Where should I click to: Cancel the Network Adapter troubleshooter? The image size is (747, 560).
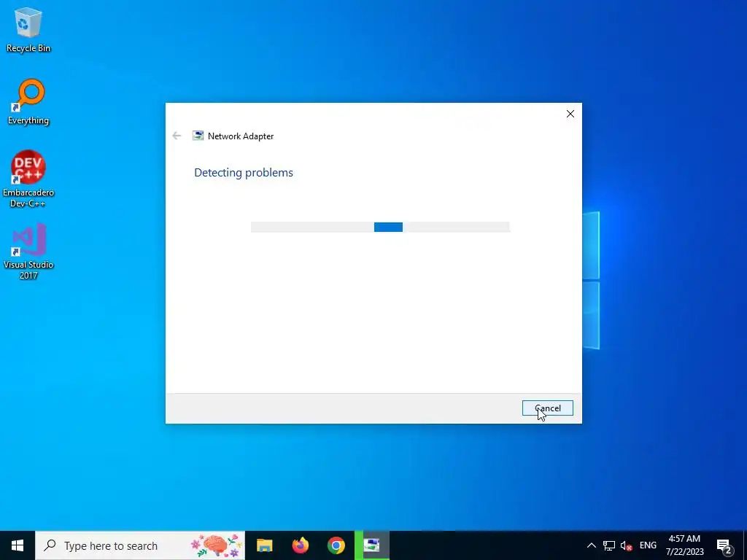(x=547, y=408)
